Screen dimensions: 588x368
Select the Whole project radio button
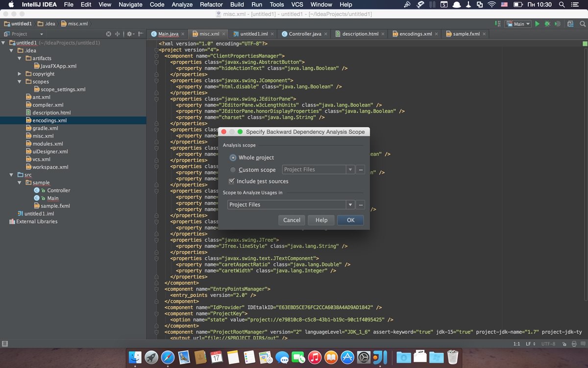click(x=232, y=158)
